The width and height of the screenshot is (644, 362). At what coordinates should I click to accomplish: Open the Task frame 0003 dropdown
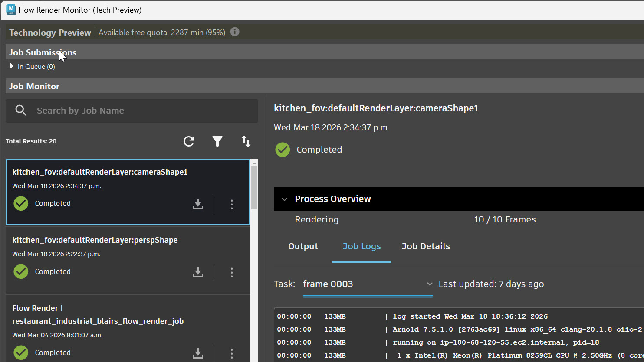point(368,284)
